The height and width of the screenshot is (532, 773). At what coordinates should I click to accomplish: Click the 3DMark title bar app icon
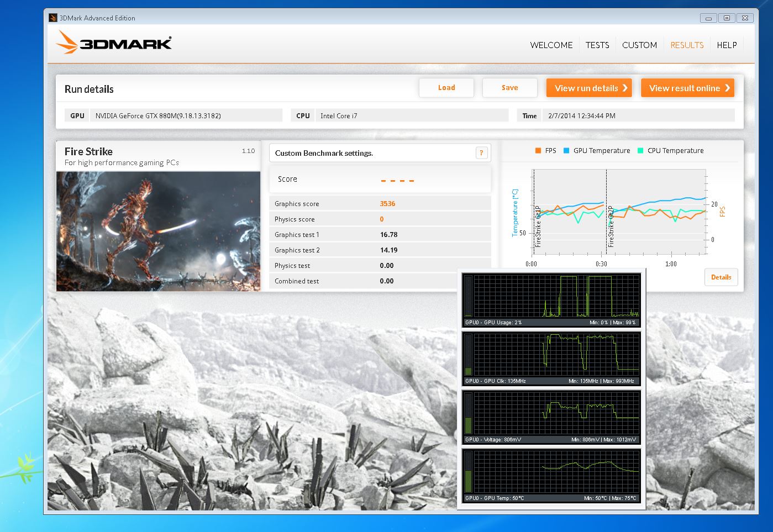pos(53,18)
